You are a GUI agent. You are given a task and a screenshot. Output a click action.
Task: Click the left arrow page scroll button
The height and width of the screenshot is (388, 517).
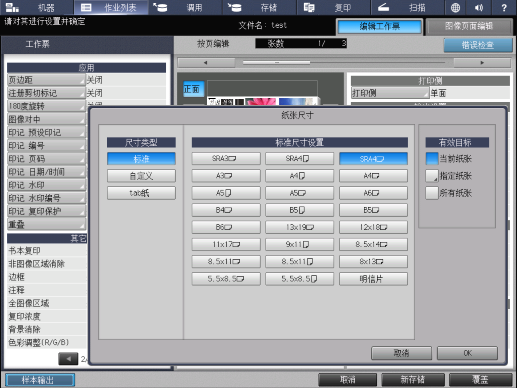pyautogui.click(x=206, y=62)
